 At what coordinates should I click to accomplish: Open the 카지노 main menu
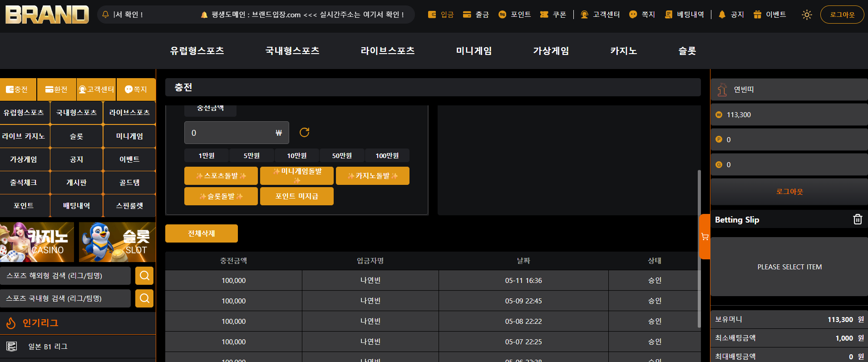pos(623,51)
